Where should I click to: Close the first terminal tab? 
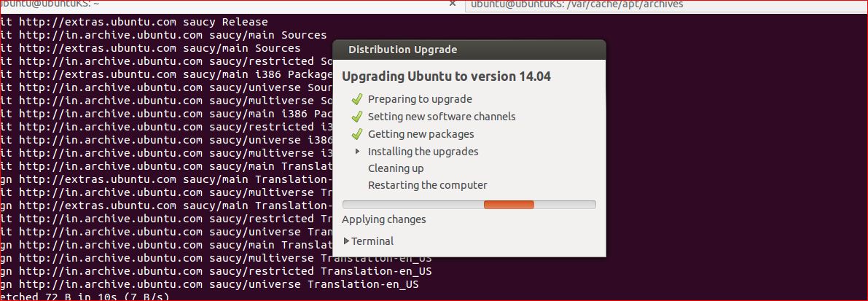coord(453,4)
